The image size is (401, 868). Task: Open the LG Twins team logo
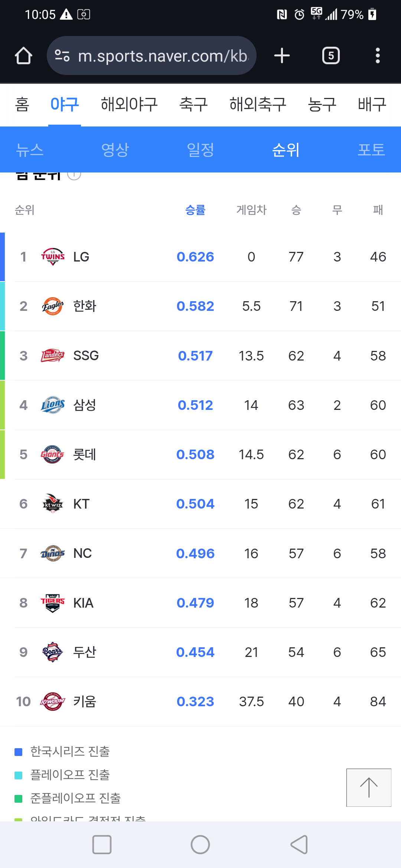pyautogui.click(x=52, y=257)
